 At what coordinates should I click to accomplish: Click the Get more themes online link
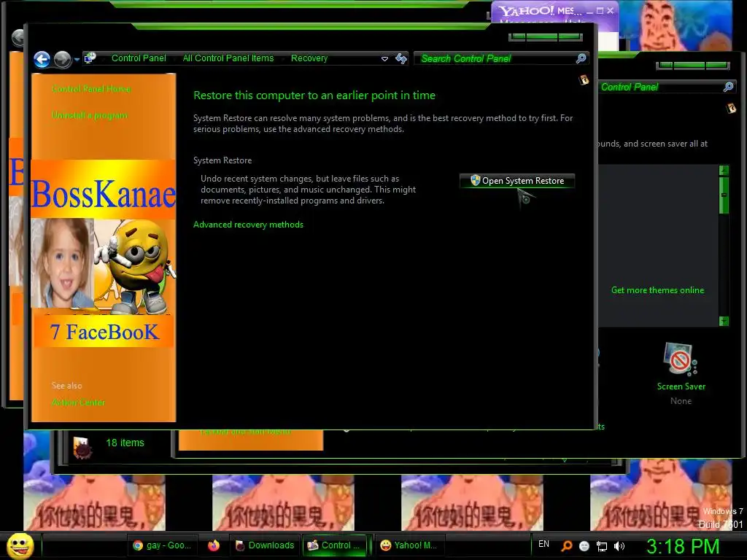tap(657, 290)
